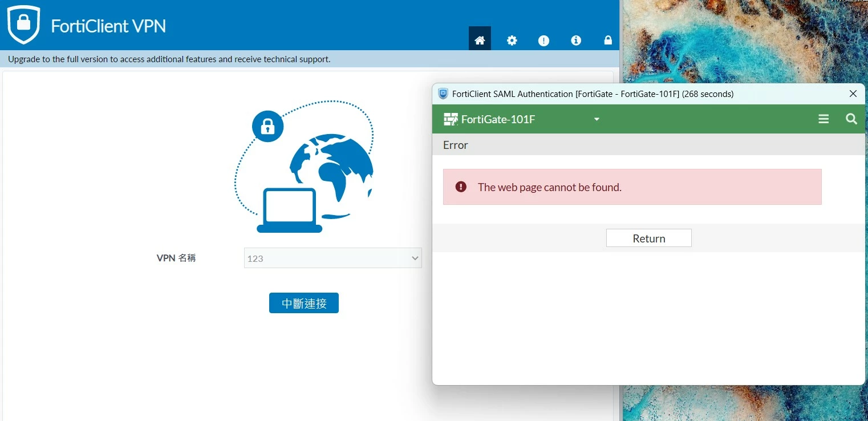
Task: Open the About info icon
Action: [576, 41]
